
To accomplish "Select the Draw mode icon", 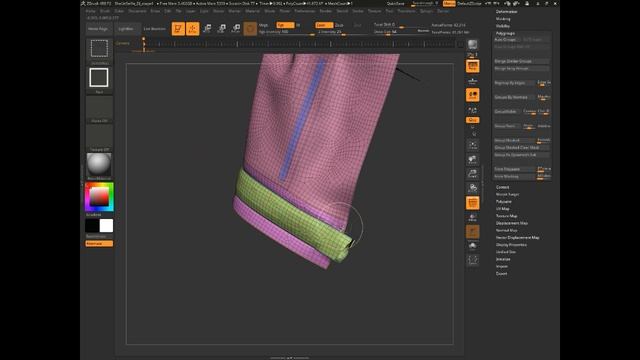I will 193,29.
